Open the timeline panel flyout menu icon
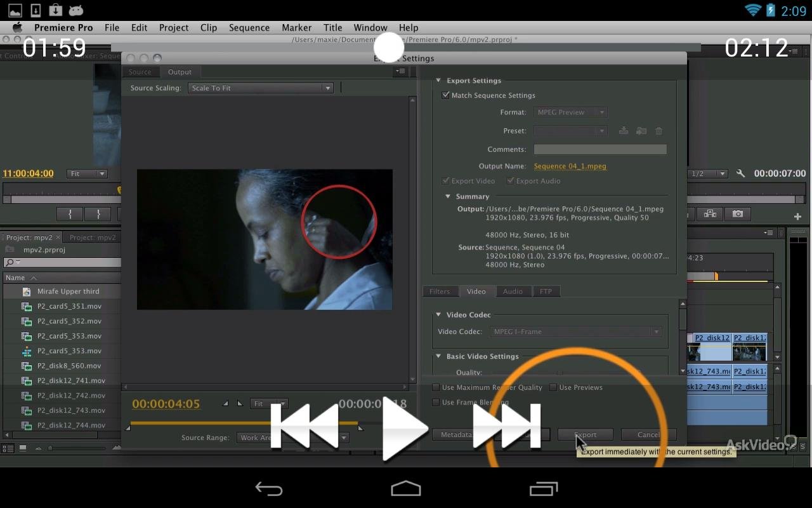 click(x=769, y=233)
